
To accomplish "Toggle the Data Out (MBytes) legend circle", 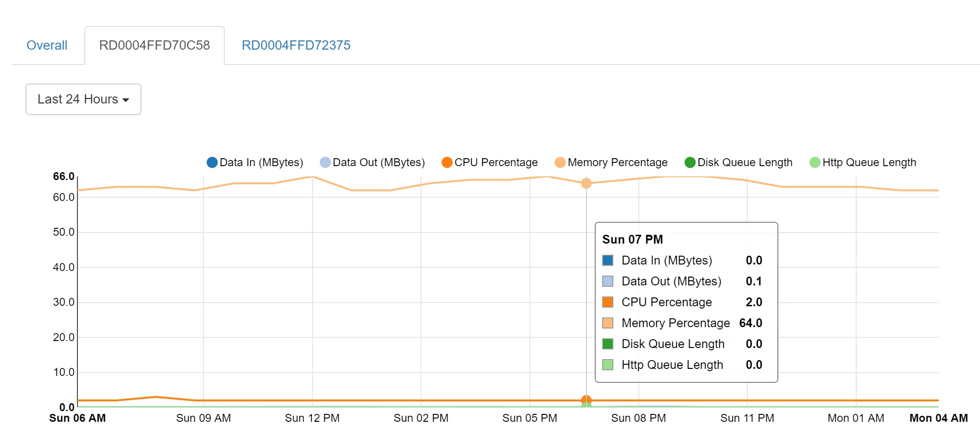I will (x=325, y=162).
